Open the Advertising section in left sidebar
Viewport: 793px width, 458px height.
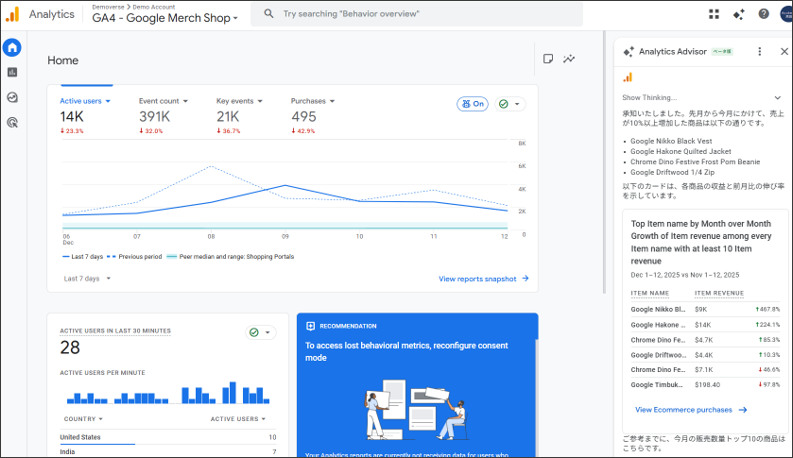pyautogui.click(x=12, y=122)
